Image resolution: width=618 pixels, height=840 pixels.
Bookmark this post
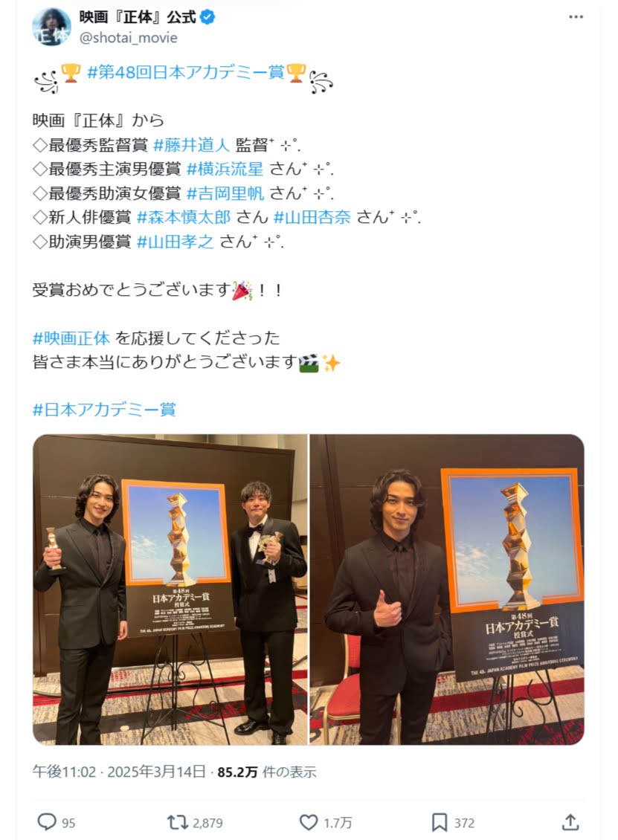pos(439,821)
